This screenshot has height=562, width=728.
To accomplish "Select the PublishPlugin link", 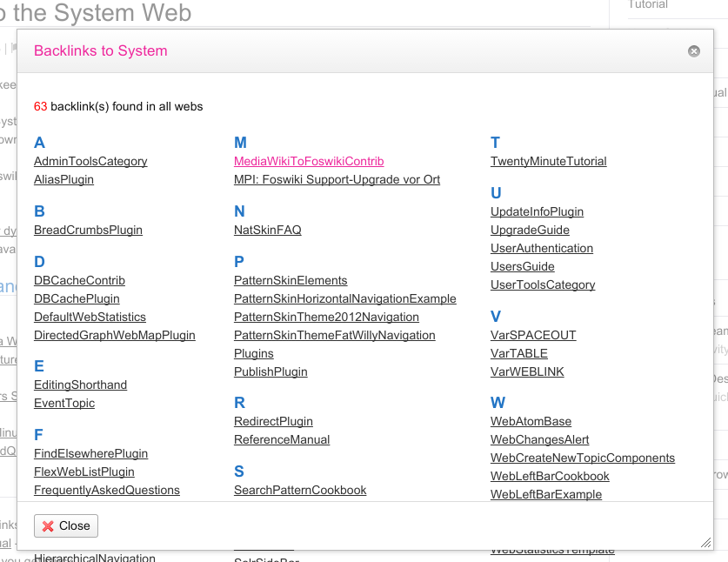I will 270,371.
